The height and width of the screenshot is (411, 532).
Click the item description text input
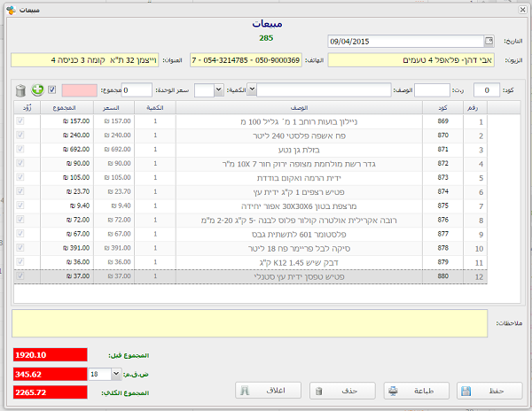pos(324,90)
